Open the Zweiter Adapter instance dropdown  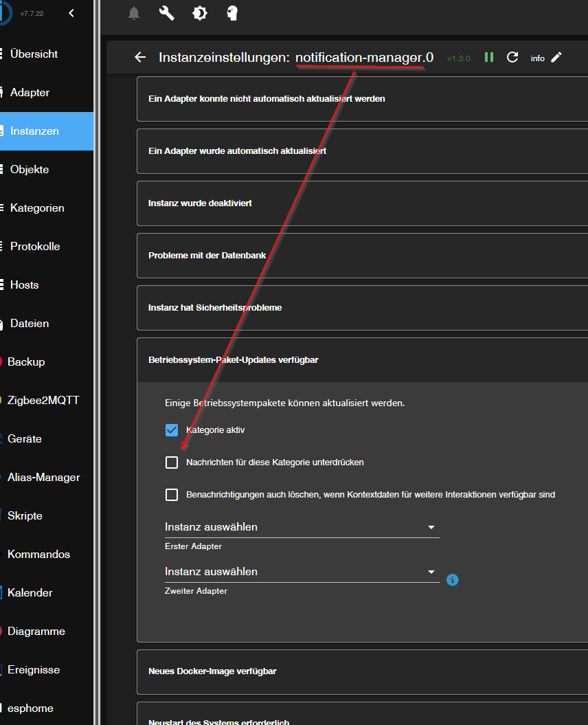pos(302,572)
